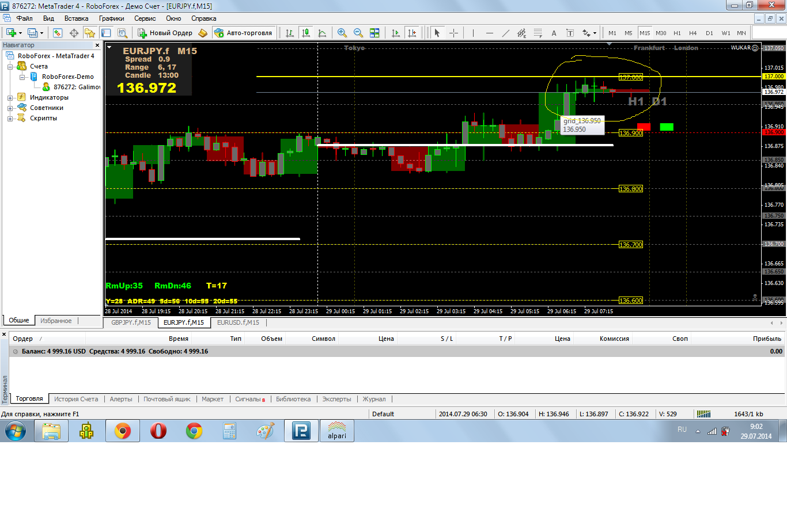This screenshot has height=532, width=787.
Task: Expand the Индикаторы tree node
Action: click(x=10, y=98)
